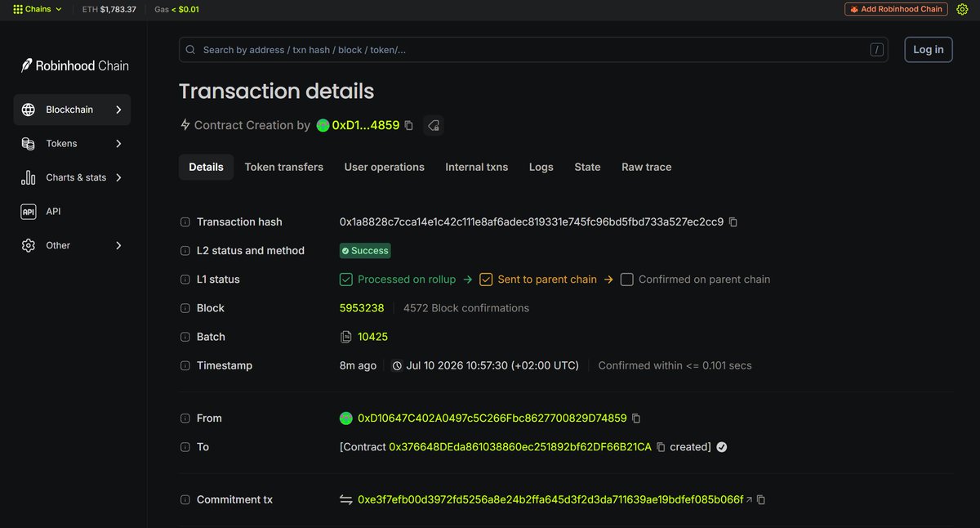Viewport: 980px width, 528px height.
Task: Focus the address/txn hash search field
Action: 533,50
